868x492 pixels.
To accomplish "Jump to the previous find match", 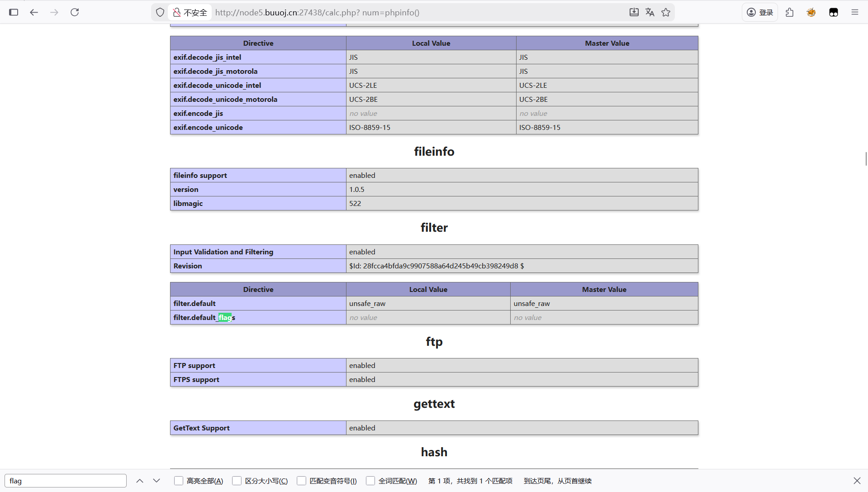I will point(140,481).
